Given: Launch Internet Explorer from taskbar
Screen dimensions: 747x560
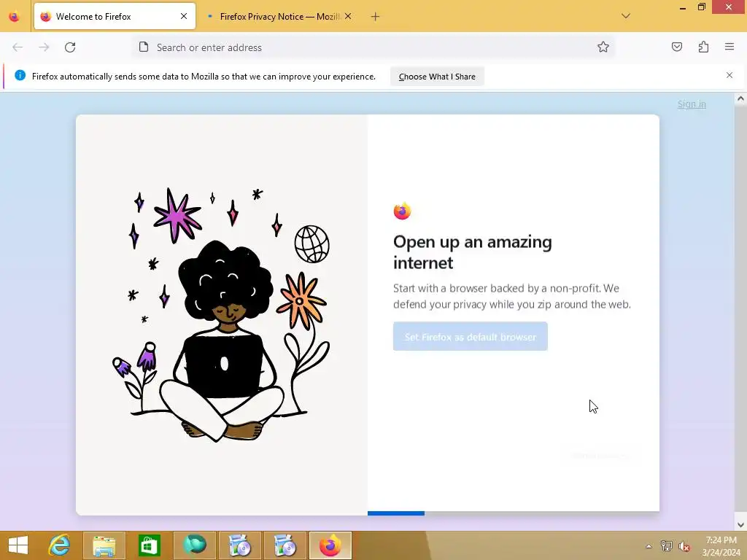Looking at the screenshot, I should click(60, 545).
